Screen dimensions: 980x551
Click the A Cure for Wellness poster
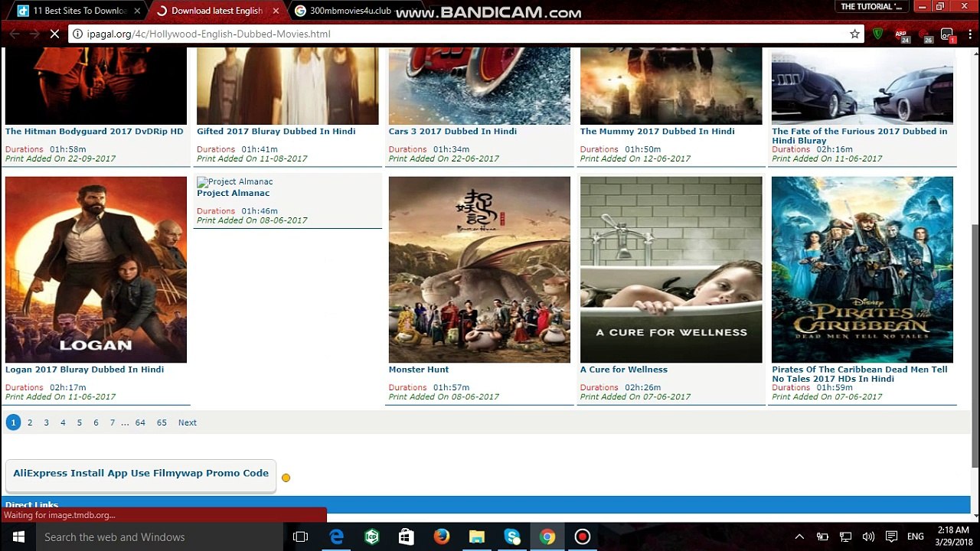pyautogui.click(x=671, y=269)
